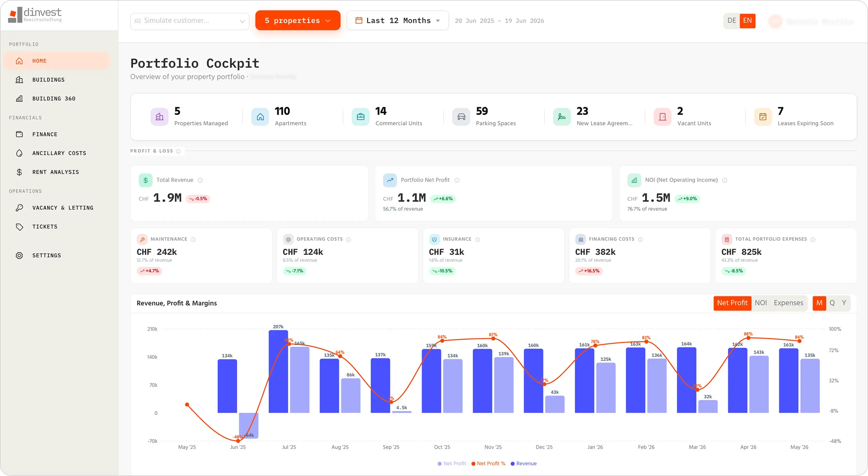Click the Commercial Units briefcase icon
The width and height of the screenshot is (868, 476).
pyautogui.click(x=360, y=117)
